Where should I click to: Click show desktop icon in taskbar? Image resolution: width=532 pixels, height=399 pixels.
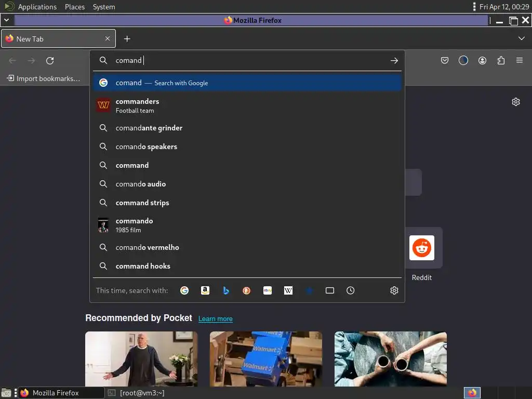click(x=6, y=393)
